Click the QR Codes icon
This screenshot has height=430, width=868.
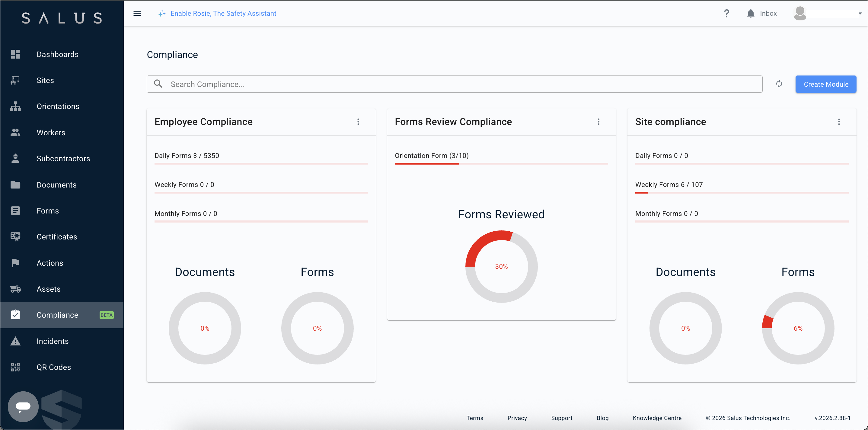tap(15, 367)
